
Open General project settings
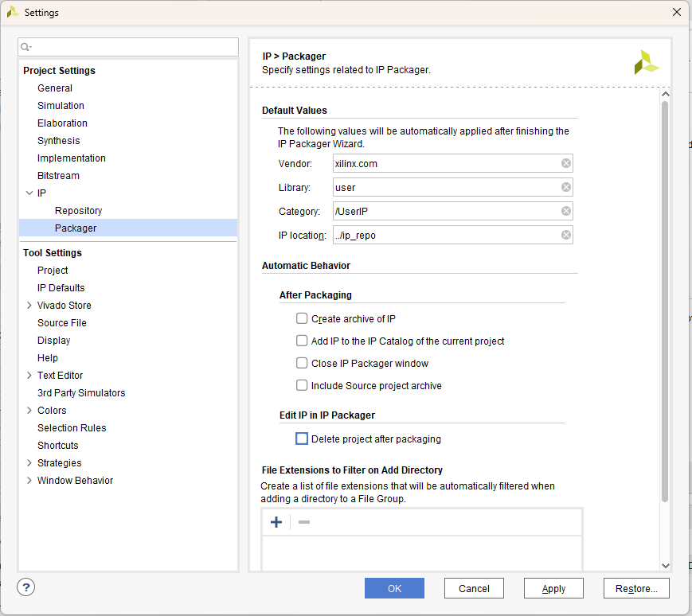(x=55, y=88)
